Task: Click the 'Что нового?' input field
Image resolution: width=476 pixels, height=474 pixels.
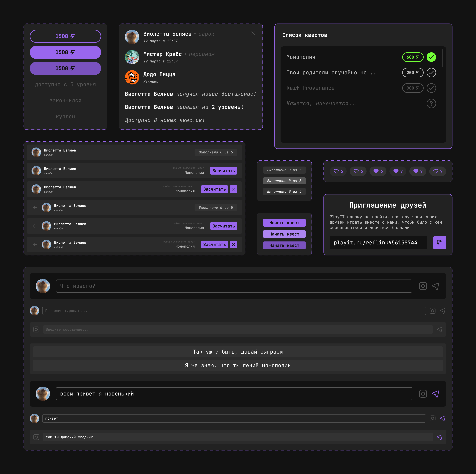Action: pos(234,286)
